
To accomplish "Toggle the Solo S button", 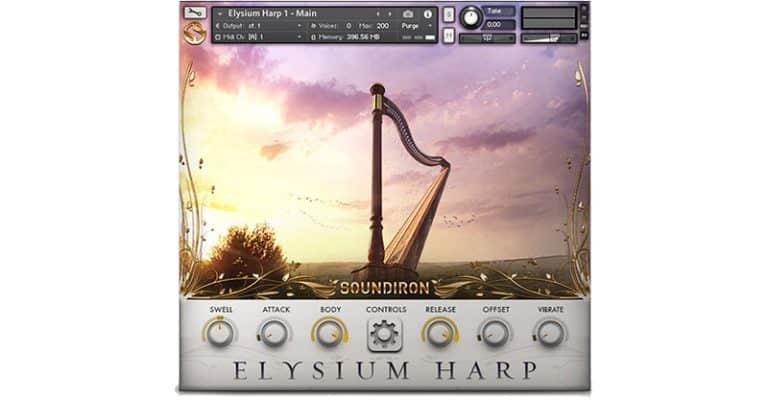I will pos(449,15).
